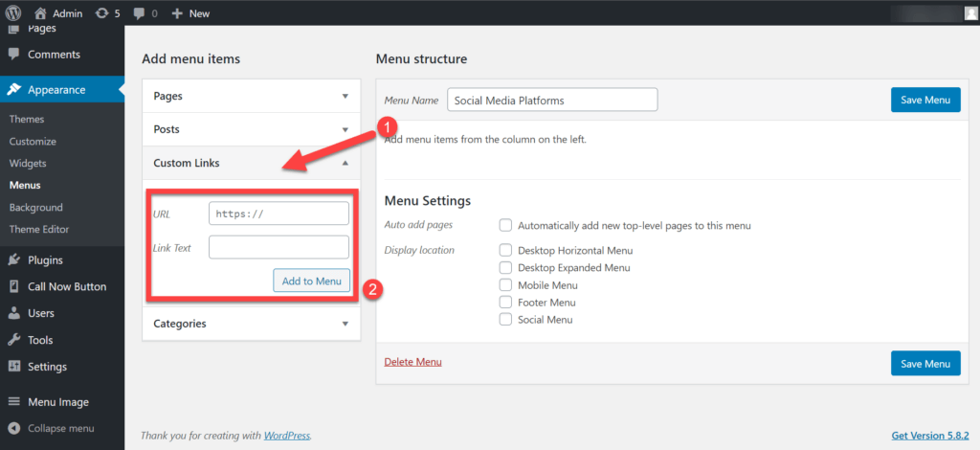Enable automatically add new top-level pages
Viewport: 980px width, 450px height.
505,226
